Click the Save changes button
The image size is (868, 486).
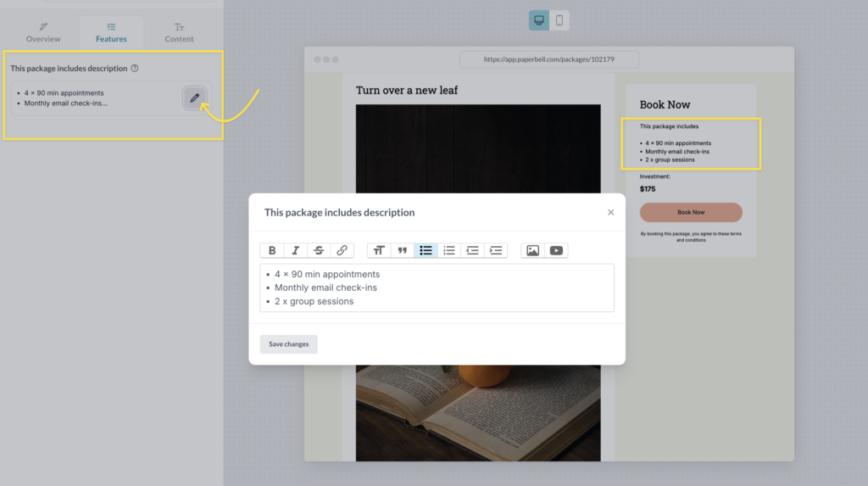click(x=288, y=344)
